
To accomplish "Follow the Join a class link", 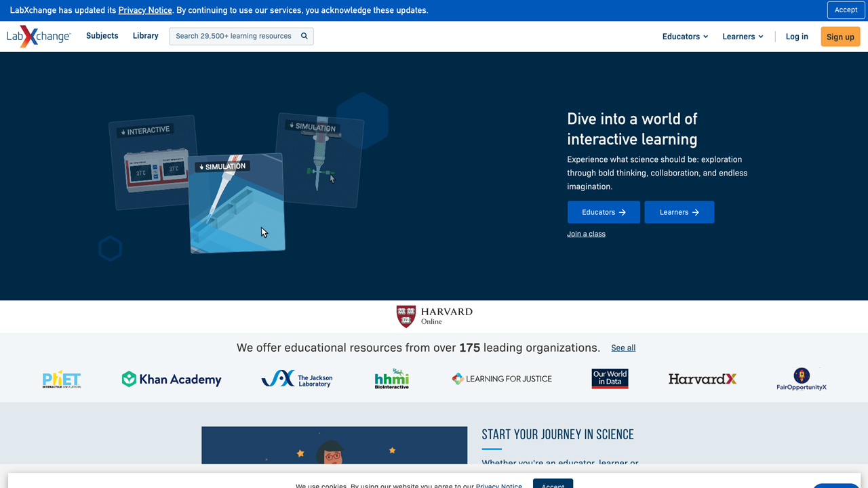I will tap(587, 234).
